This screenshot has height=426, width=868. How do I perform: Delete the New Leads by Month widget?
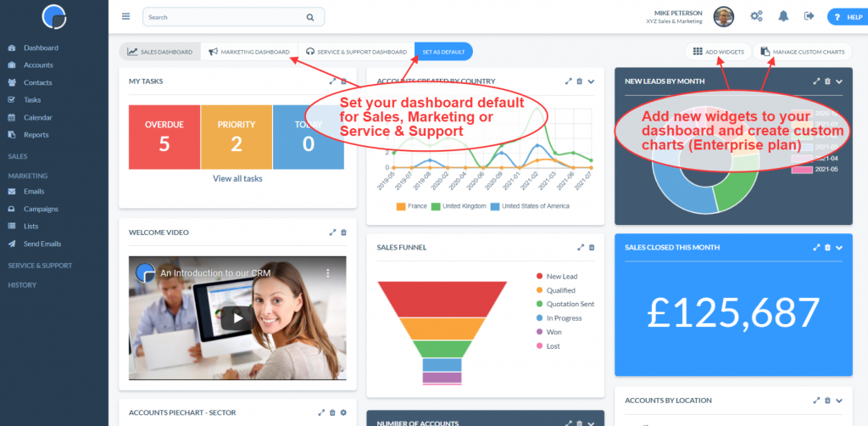827,81
